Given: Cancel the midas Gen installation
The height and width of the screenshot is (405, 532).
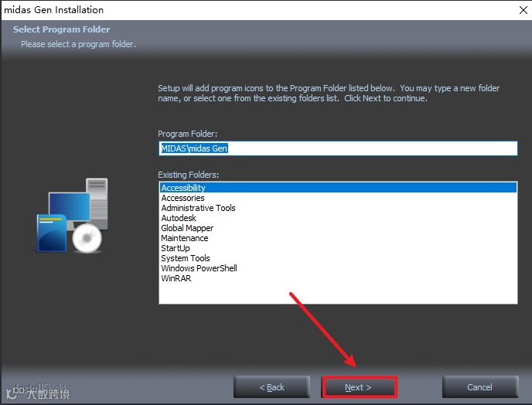Looking at the screenshot, I should [480, 387].
